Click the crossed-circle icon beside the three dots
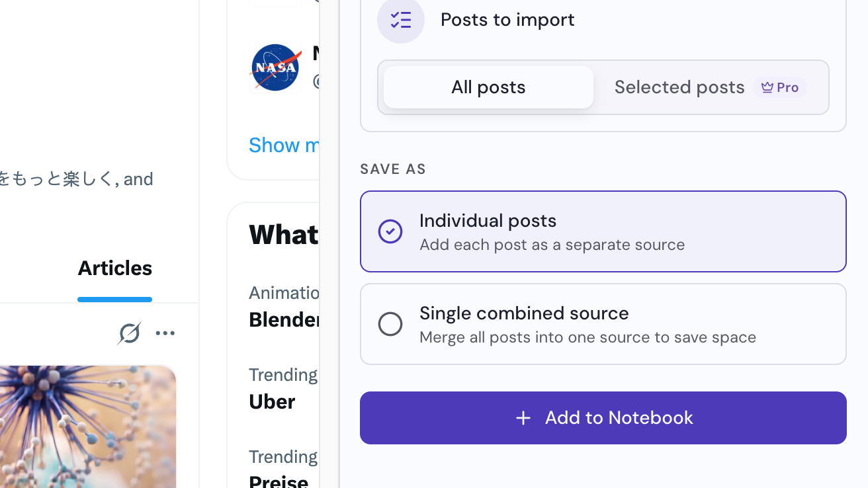Screen dimensions: 868x488 [x=129, y=333]
